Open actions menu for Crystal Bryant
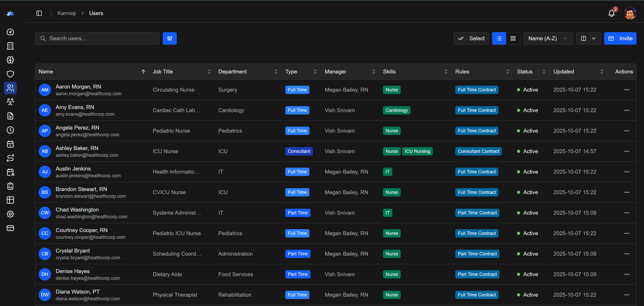 coord(627,254)
